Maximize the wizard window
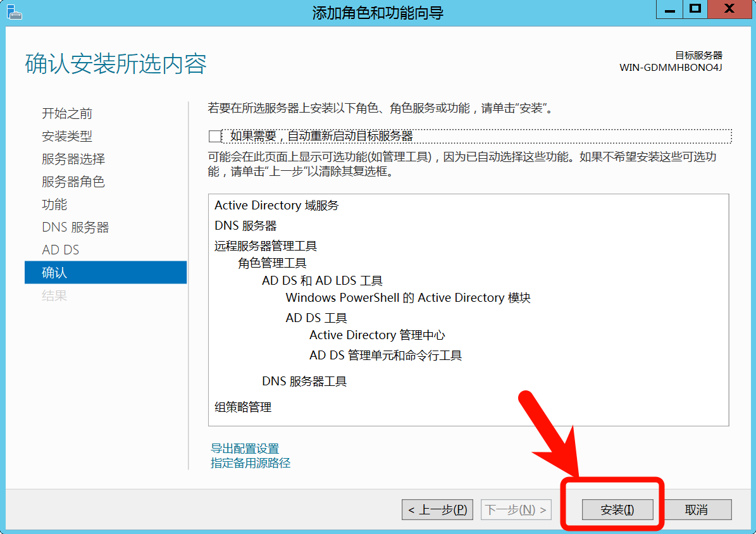This screenshot has height=534, width=756. 696,9
